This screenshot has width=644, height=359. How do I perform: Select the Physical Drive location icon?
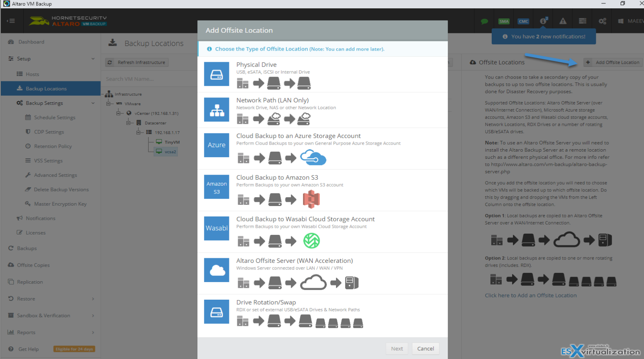click(216, 74)
